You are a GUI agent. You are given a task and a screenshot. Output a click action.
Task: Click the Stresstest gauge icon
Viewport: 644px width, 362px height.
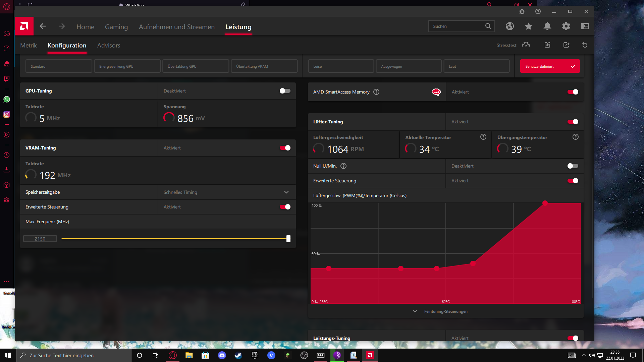point(526,45)
